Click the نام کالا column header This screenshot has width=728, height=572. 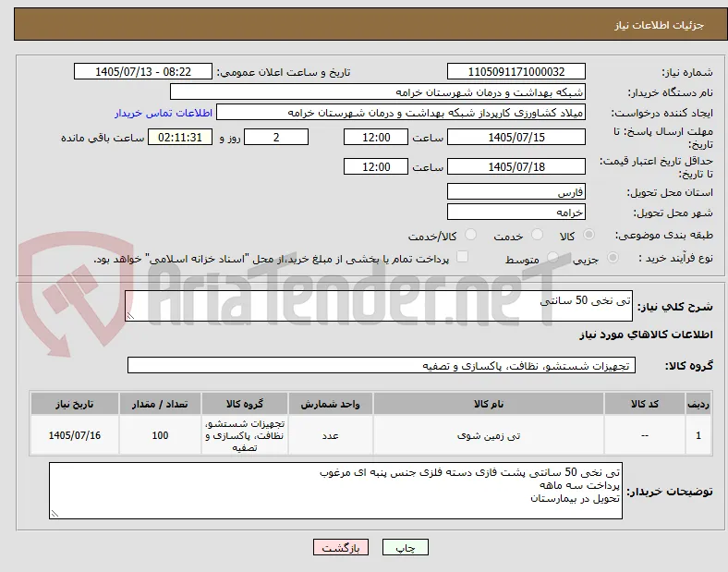pyautogui.click(x=489, y=404)
